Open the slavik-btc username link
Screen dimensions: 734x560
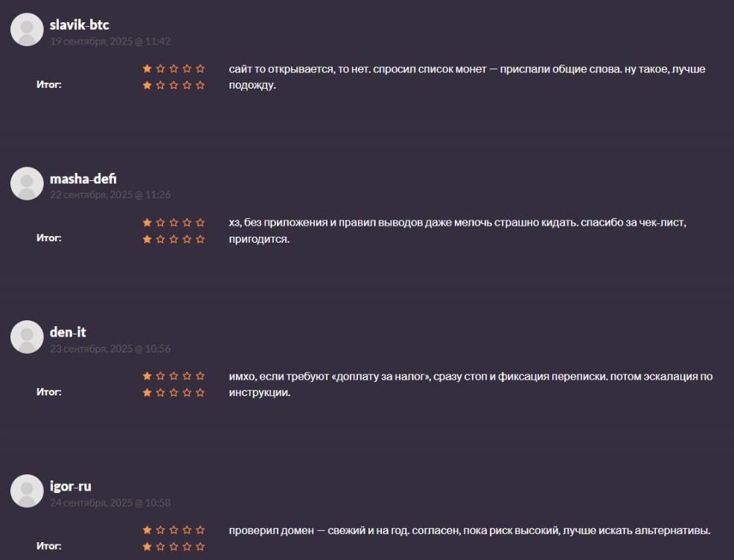(x=80, y=25)
